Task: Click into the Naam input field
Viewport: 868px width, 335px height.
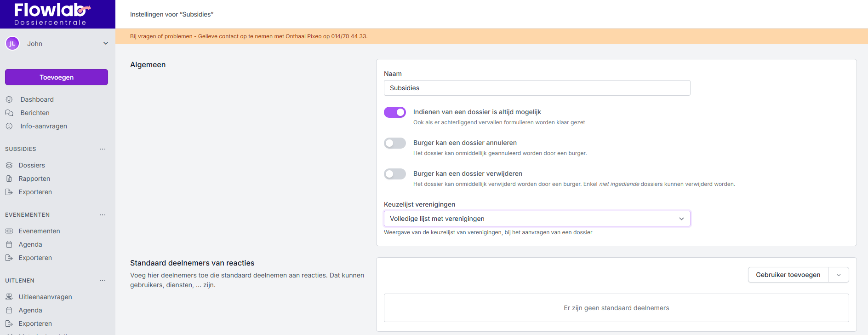Action: click(x=537, y=88)
